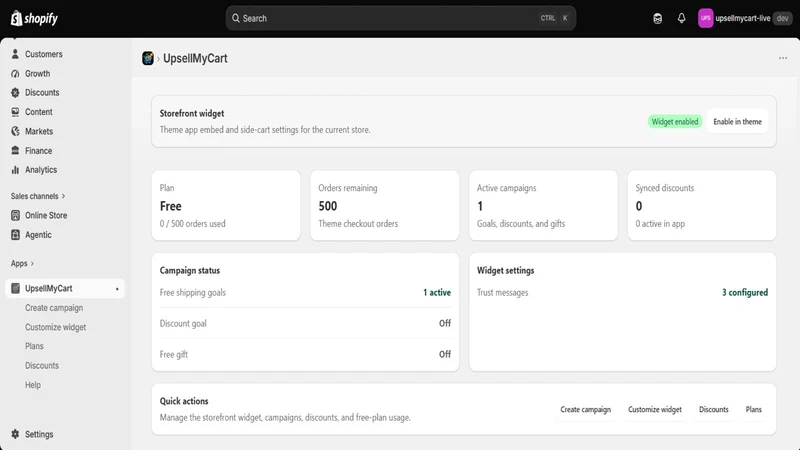Select UpsellMyCart app in sidebar
This screenshot has height=450, width=800.
pyautogui.click(x=65, y=288)
